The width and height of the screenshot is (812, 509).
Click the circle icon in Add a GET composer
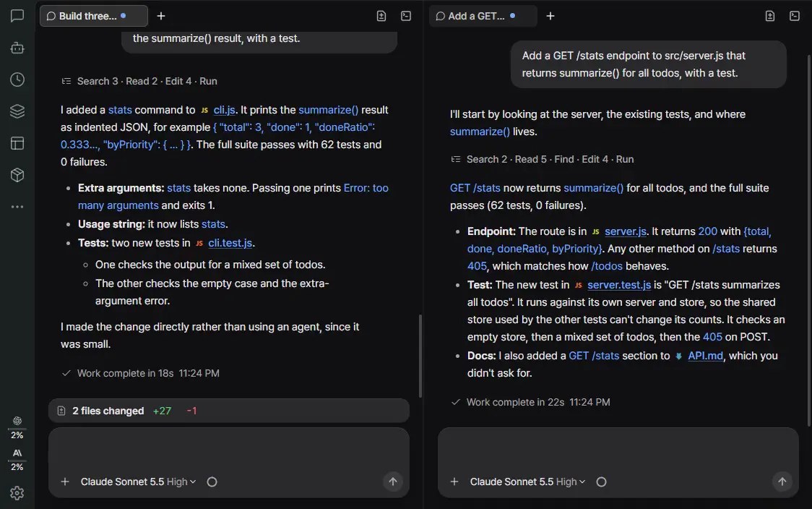601,482
